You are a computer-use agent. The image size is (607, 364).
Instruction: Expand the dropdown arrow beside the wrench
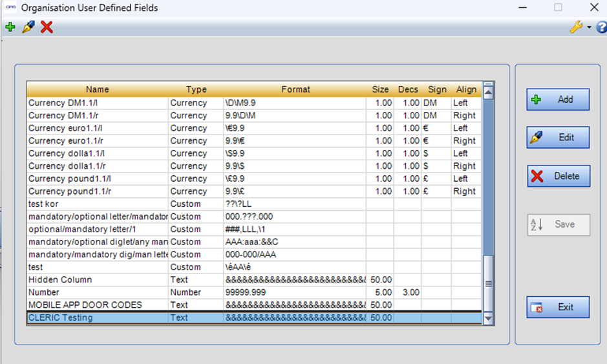[589, 28]
